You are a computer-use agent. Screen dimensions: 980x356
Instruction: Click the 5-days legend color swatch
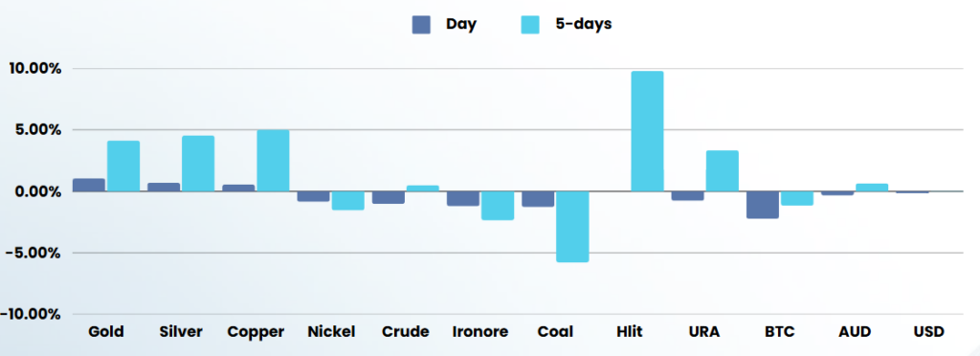coord(530,24)
